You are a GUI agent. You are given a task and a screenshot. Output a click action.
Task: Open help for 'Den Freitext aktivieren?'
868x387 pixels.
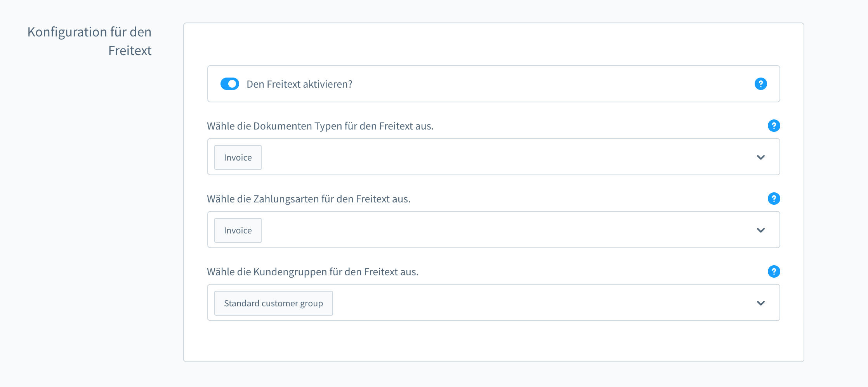[x=760, y=84]
